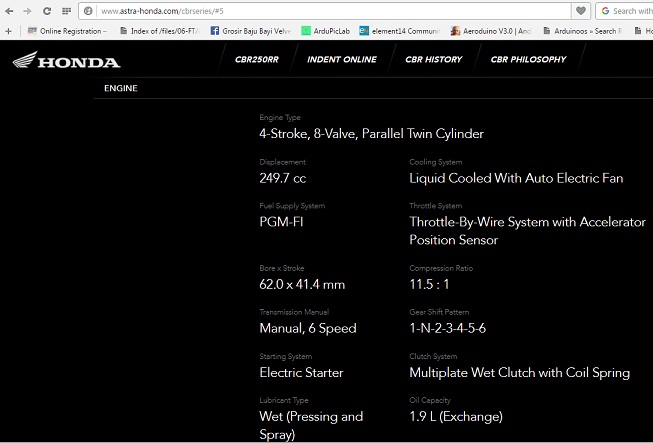Viewport: 653px width, 443px height.
Task: Open the tab grid view icon
Action: [x=66, y=11]
